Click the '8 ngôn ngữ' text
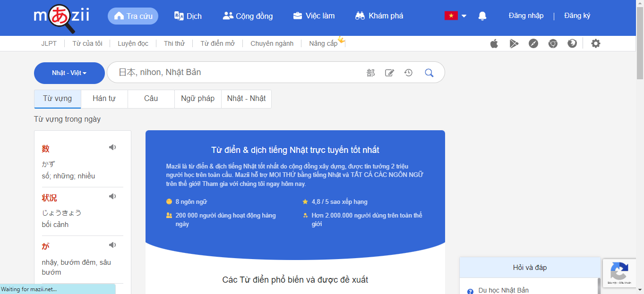644x294 pixels. [191, 202]
